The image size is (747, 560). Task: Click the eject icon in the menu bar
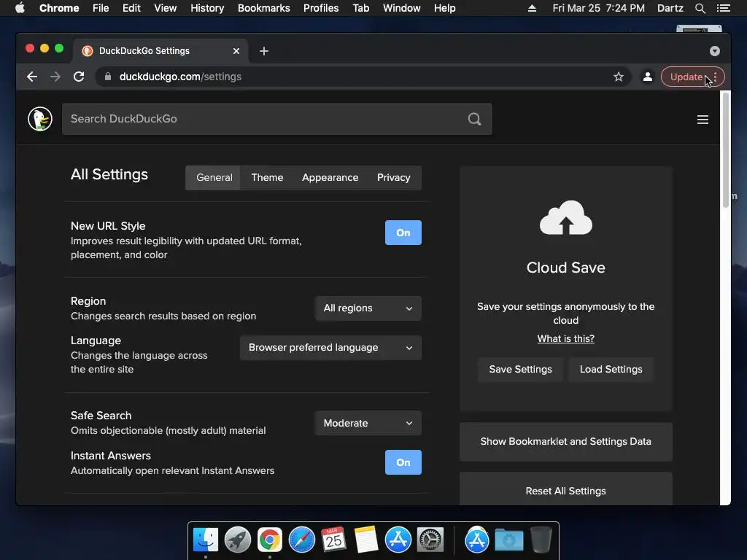click(x=532, y=8)
